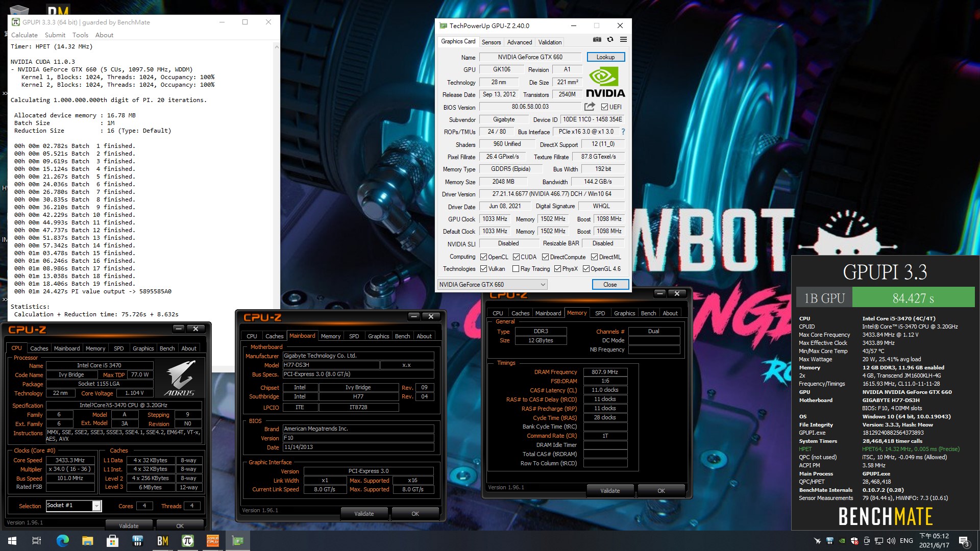
Task: Toggle the OpenCL checkbox
Action: (x=483, y=257)
